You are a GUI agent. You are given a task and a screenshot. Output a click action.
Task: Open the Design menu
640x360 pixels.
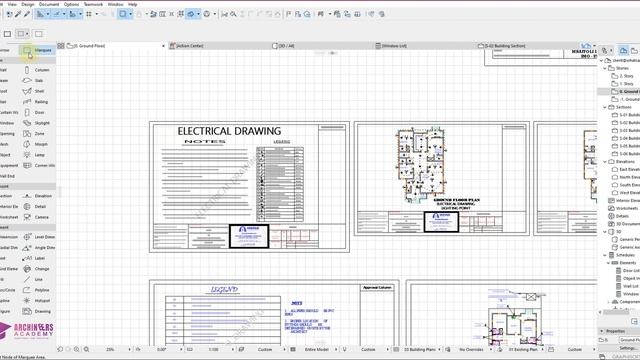click(28, 4)
